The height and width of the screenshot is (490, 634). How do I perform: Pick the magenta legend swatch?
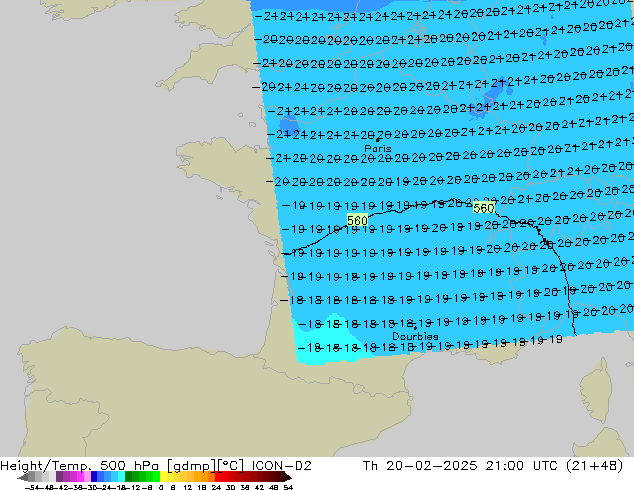click(x=80, y=477)
